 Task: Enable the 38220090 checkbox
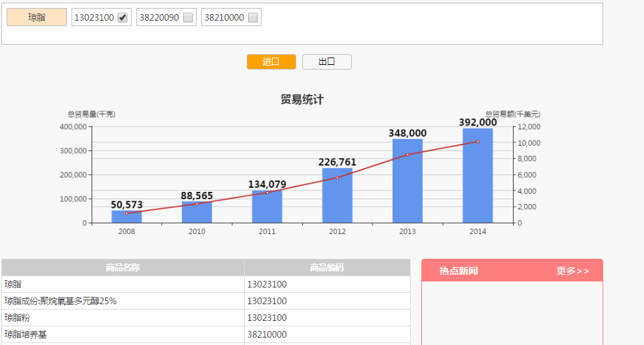tap(188, 18)
